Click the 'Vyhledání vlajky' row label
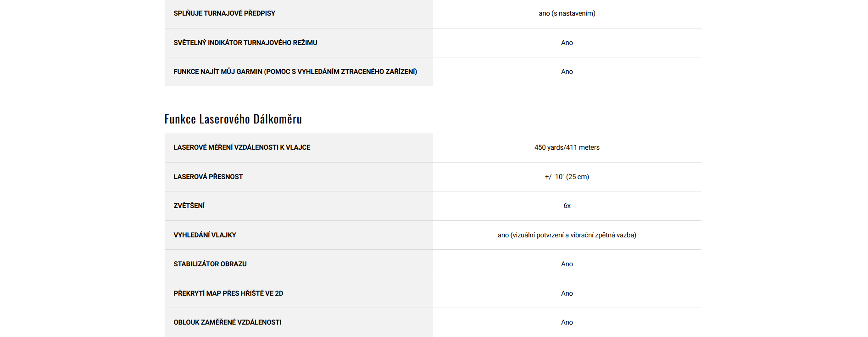868x337 pixels. [x=205, y=235]
